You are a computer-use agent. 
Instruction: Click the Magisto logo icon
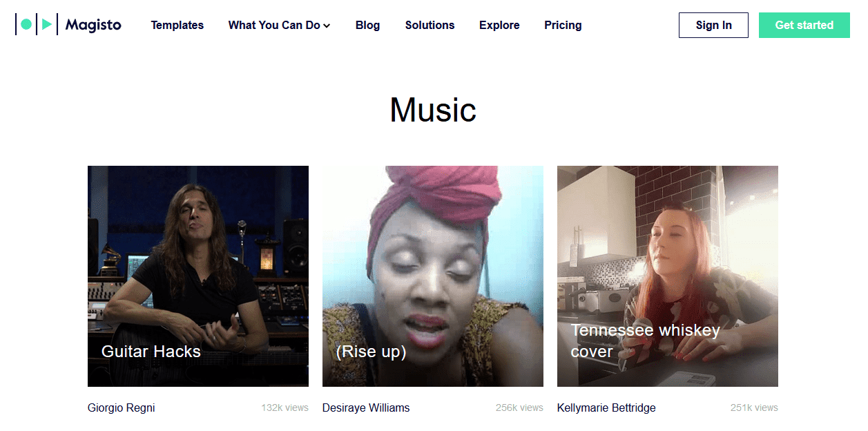coord(36,25)
